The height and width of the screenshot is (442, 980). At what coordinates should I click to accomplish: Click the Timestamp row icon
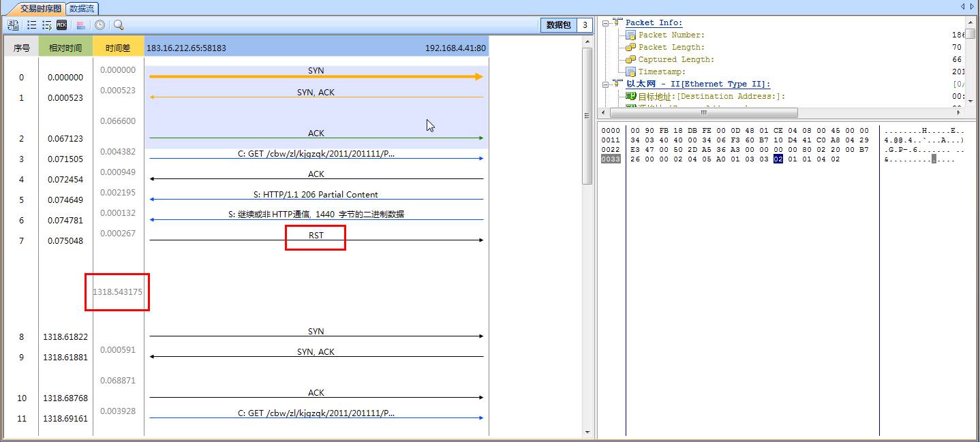pos(630,72)
